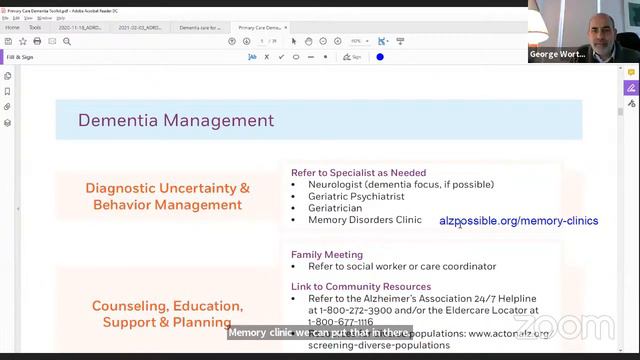The image size is (640, 360).
Task: Open the More Tools right pane icon
Action: click(631, 103)
